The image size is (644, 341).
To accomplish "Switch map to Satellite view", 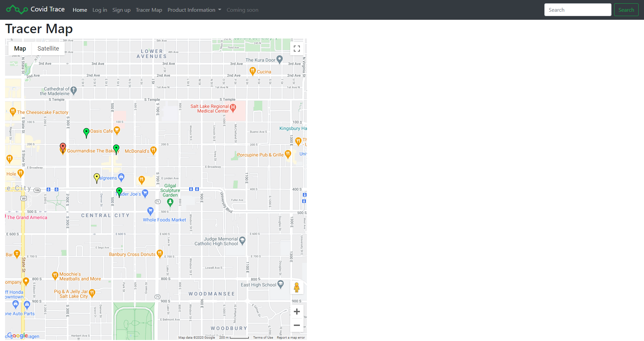I will 48,49.
